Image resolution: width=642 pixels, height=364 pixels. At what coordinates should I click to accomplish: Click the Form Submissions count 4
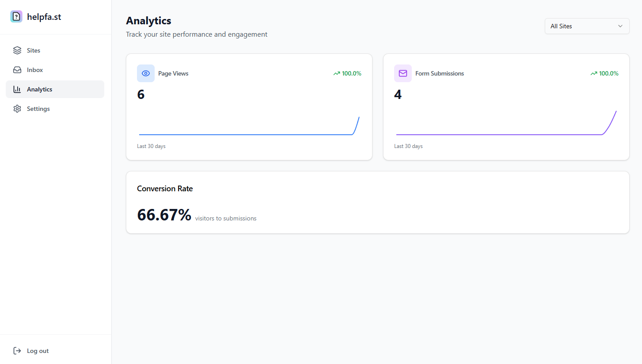[x=398, y=95]
